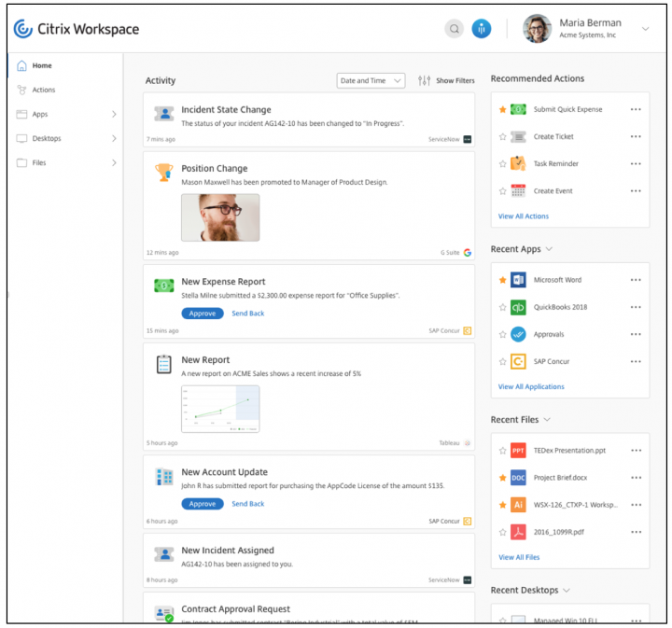Click the search icon in the header
Viewport: 672px width, 628px height.
[x=455, y=29]
